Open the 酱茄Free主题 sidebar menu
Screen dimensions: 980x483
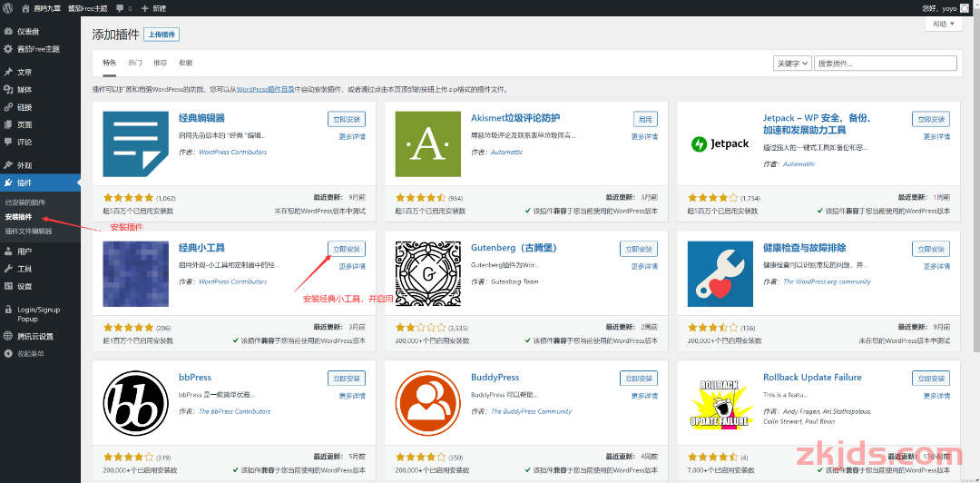click(x=40, y=49)
